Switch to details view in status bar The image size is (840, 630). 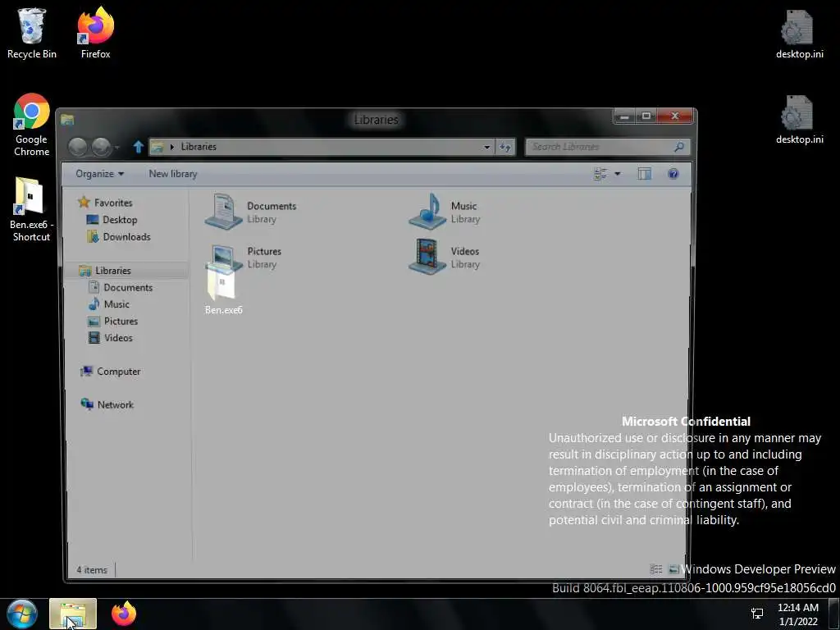(656, 569)
